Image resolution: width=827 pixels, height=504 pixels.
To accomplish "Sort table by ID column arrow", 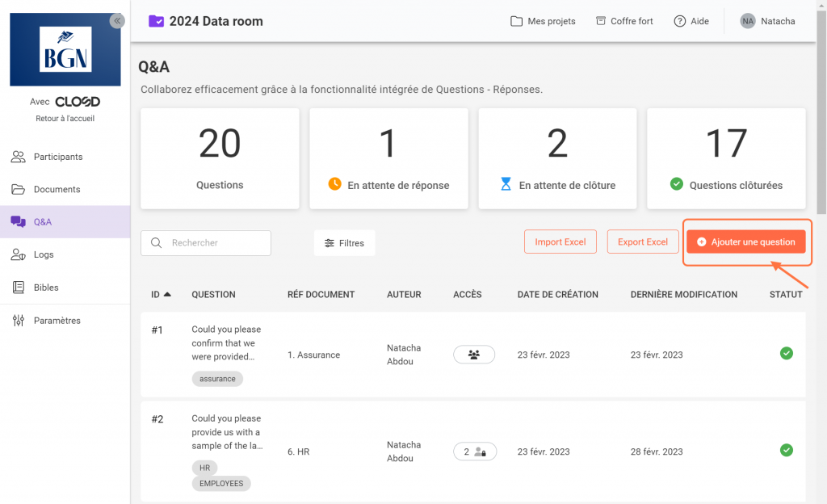I will (167, 295).
